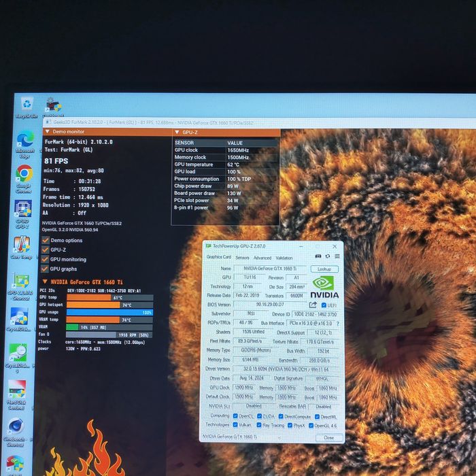Screen dimensions: 476x476
Task: Click the blue GPU usage 100% bar
Action: pos(109,312)
